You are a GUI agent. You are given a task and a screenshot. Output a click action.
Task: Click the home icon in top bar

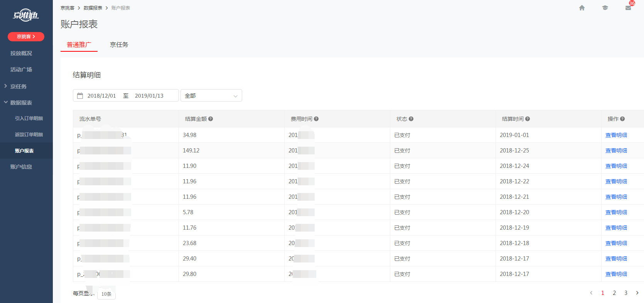(x=582, y=8)
